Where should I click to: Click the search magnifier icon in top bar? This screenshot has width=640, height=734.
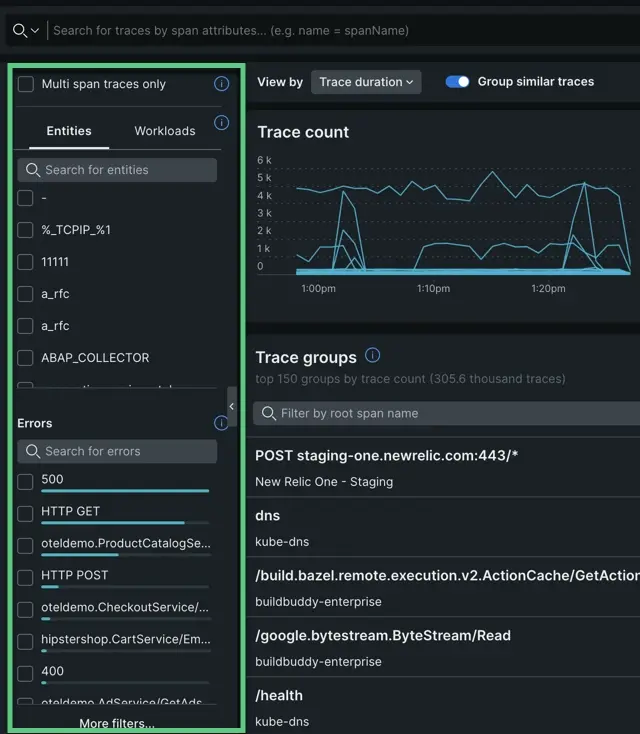click(x=19, y=30)
